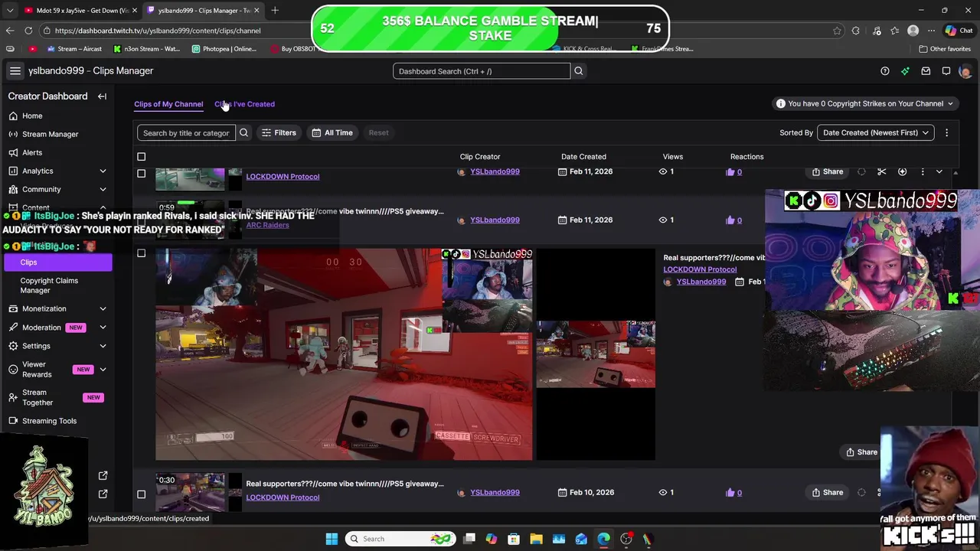
Task: Click the Dashboard Search input box
Action: pos(482,71)
